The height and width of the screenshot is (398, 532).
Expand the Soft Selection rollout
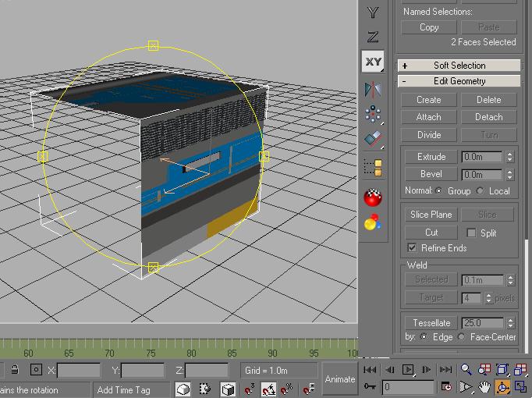click(x=459, y=66)
